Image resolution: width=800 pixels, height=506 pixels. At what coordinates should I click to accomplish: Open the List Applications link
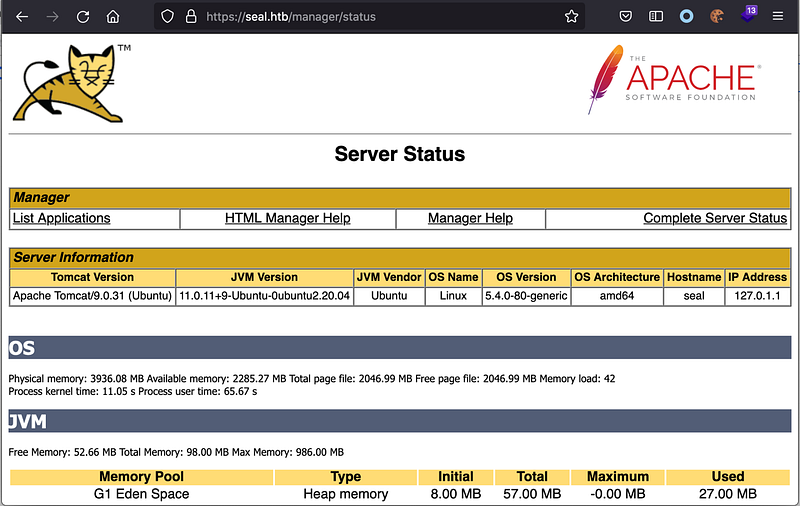coord(61,218)
